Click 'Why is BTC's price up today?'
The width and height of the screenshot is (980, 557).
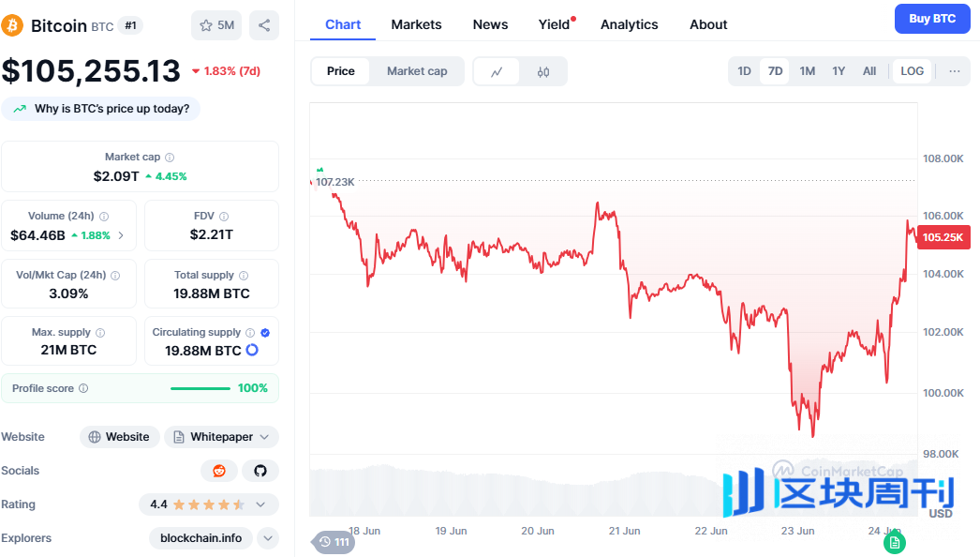pyautogui.click(x=101, y=109)
